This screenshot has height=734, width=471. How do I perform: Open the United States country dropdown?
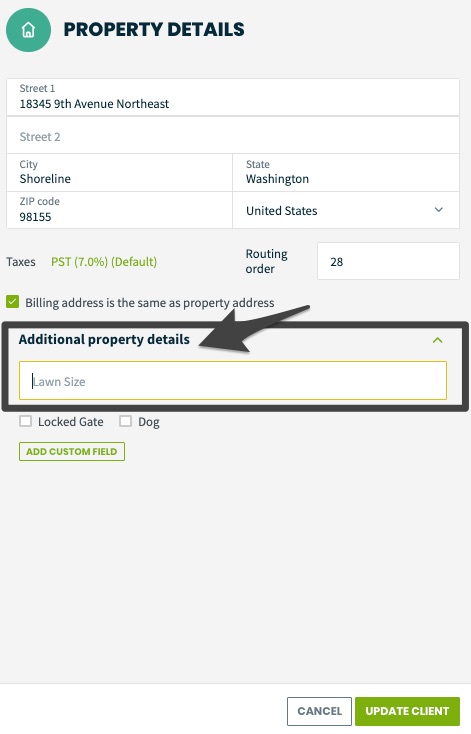[x=346, y=210]
